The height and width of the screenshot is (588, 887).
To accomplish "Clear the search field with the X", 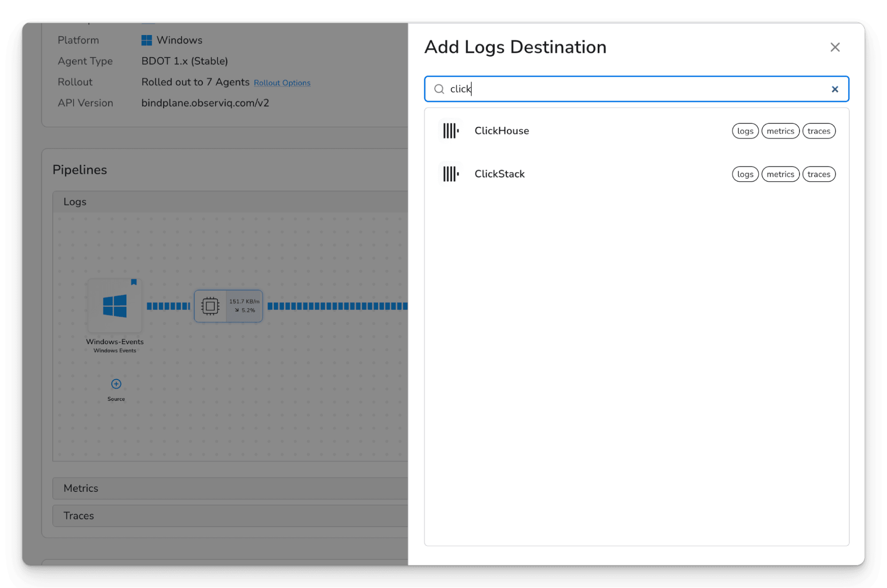I will (835, 89).
